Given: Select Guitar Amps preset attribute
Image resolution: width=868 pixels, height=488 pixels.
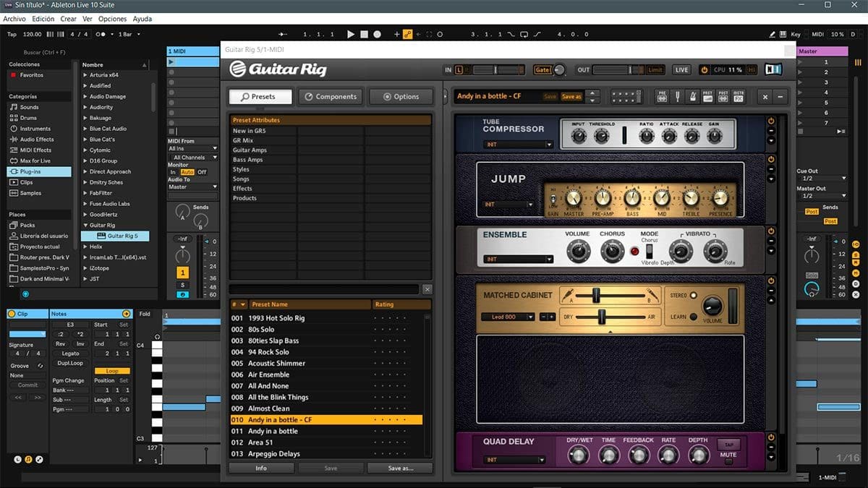Looking at the screenshot, I should click(x=250, y=150).
